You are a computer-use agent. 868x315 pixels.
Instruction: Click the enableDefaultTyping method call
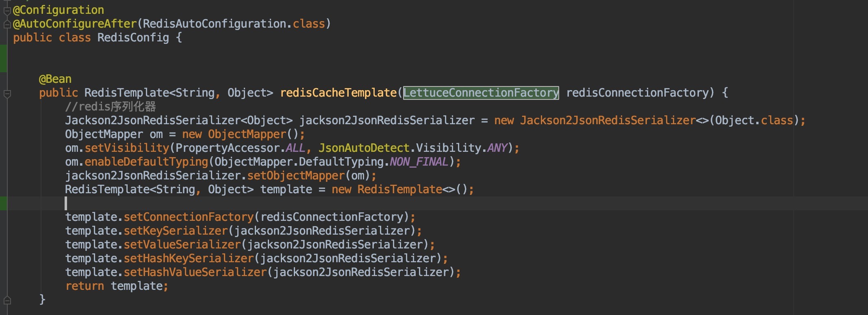(146, 162)
